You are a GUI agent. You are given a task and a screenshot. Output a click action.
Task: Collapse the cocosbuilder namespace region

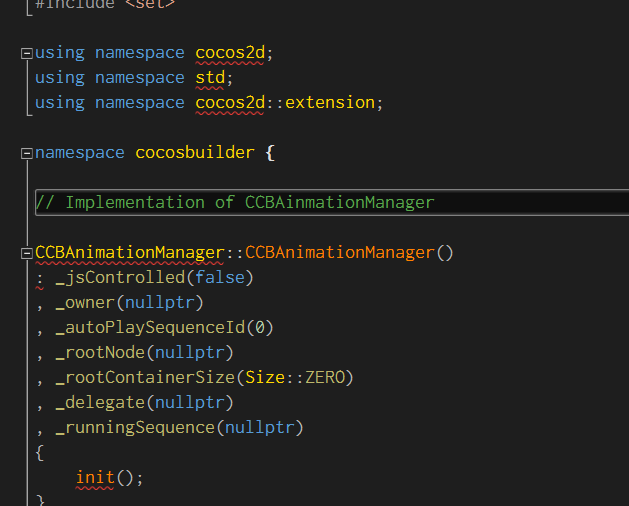27,153
